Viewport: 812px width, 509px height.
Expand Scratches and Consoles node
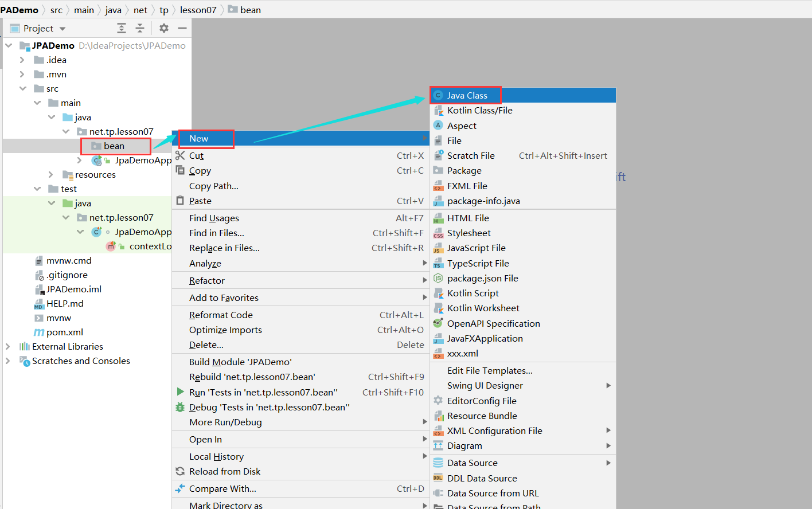[x=7, y=361]
